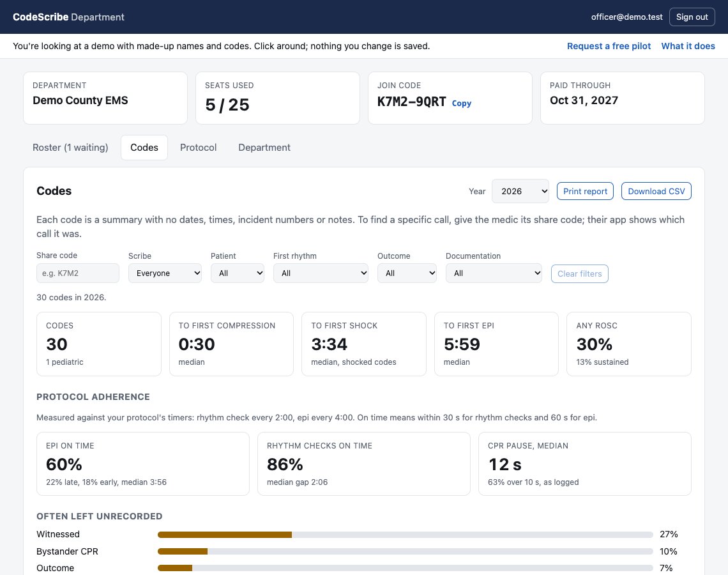
Task: Click the Bystander CPR 10% progress bar
Action: point(406,551)
